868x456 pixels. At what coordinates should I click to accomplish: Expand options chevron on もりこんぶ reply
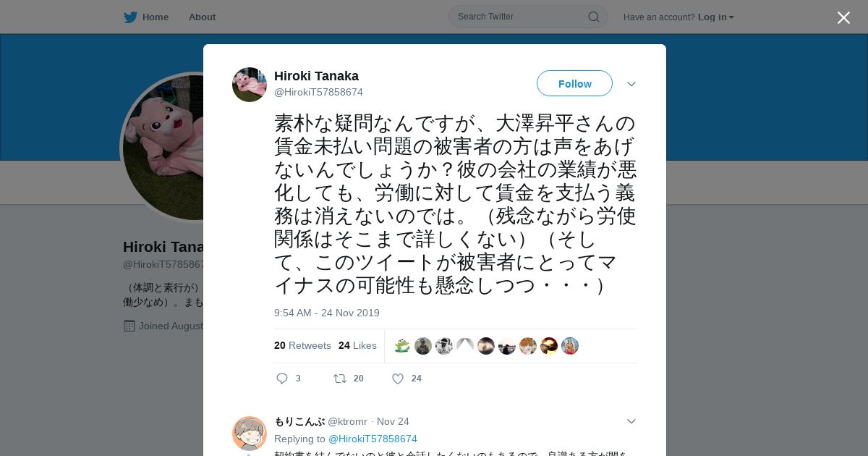[x=631, y=421]
